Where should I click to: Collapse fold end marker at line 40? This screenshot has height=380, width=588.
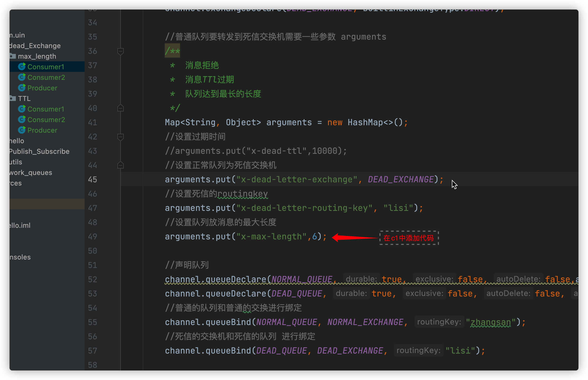(121, 108)
